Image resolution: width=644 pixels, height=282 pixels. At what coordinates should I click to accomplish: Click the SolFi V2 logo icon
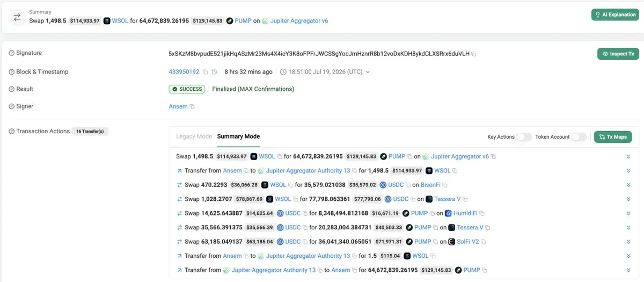point(451,242)
